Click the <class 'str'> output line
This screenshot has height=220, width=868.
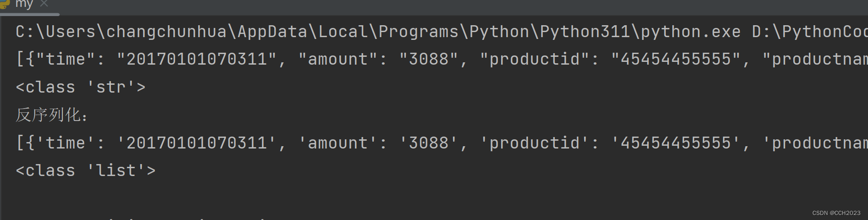[81, 87]
